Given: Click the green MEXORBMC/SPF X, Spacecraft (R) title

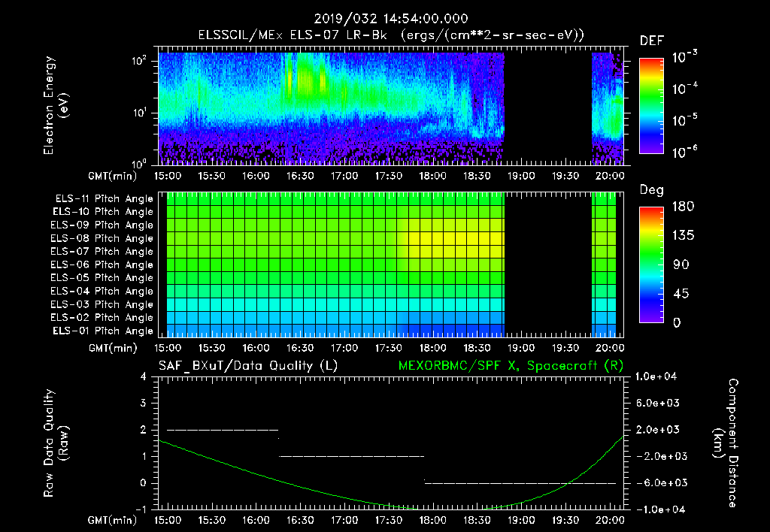Looking at the screenshot, I should tap(511, 366).
